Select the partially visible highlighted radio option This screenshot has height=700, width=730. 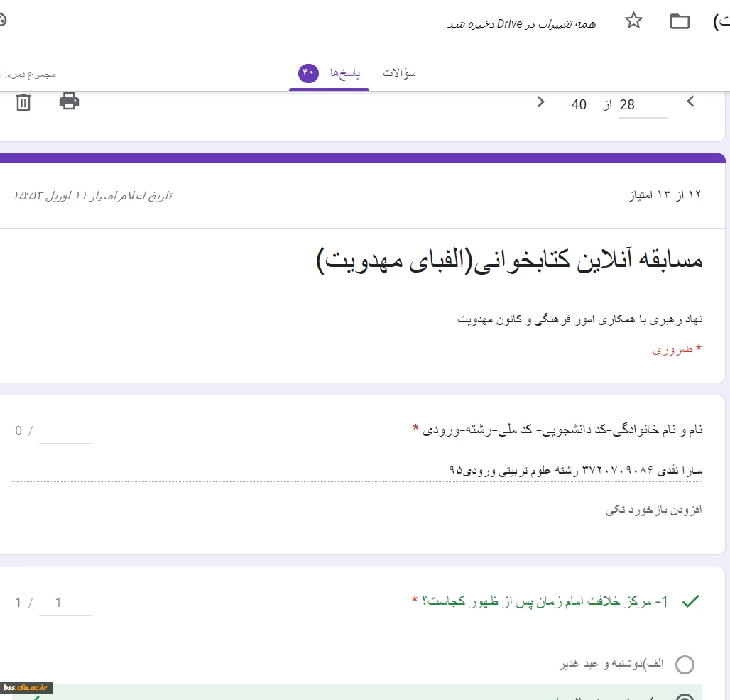pyautogui.click(x=685, y=696)
